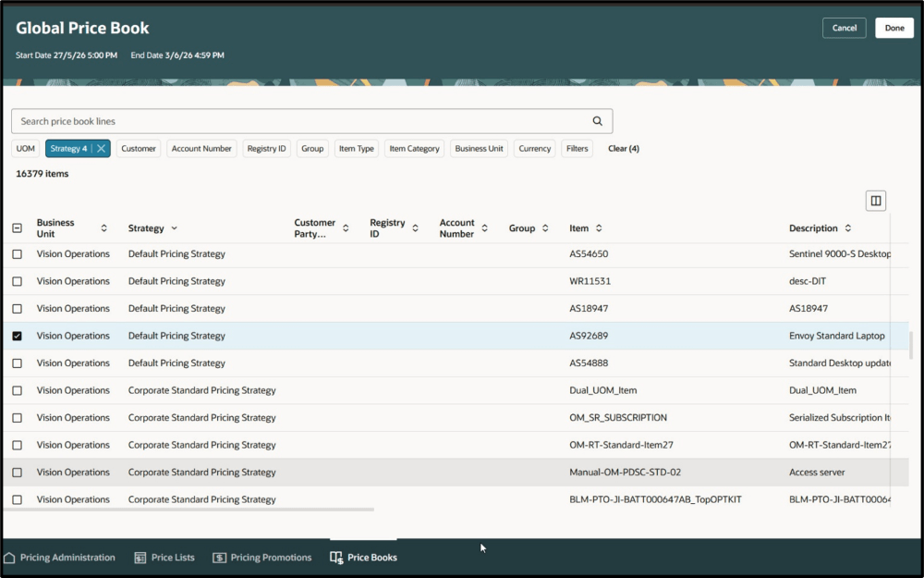Sort by Group column arrows
The width and height of the screenshot is (924, 578).
[545, 228]
